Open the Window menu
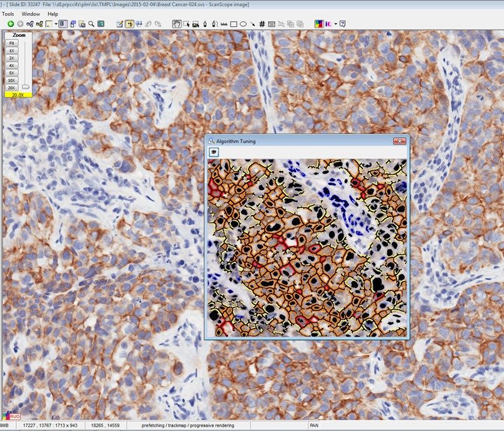Image resolution: width=504 pixels, height=431 pixels. tap(30, 14)
